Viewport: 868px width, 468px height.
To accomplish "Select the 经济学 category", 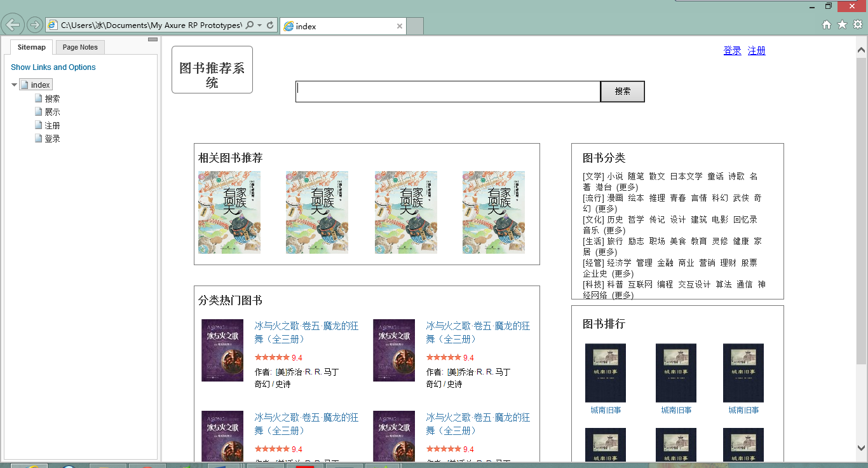I will 620,263.
